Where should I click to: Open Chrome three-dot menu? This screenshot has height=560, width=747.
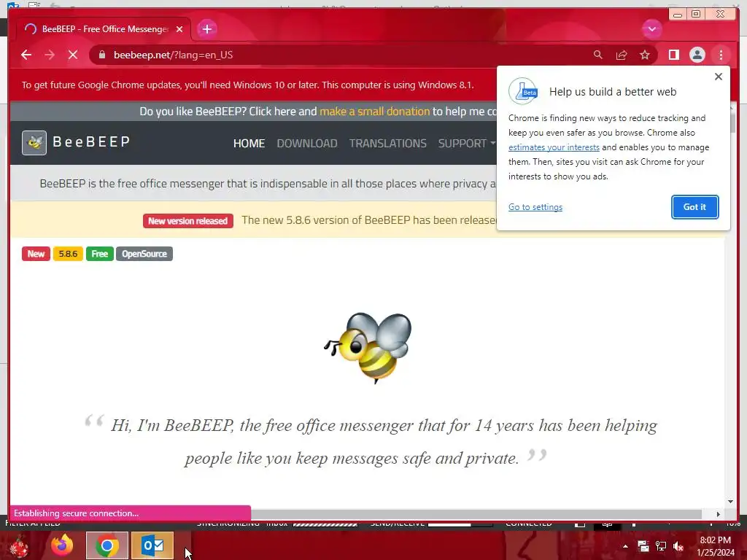(721, 55)
